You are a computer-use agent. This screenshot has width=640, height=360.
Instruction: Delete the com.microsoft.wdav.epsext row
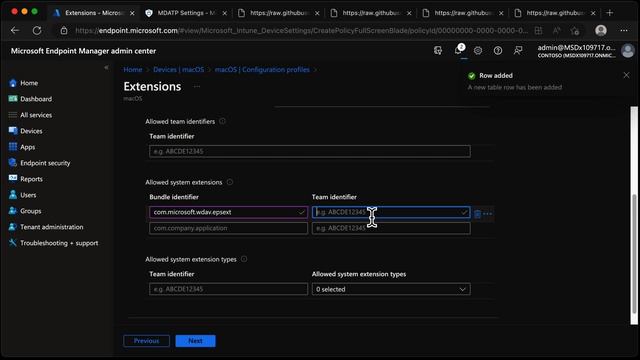[478, 213]
